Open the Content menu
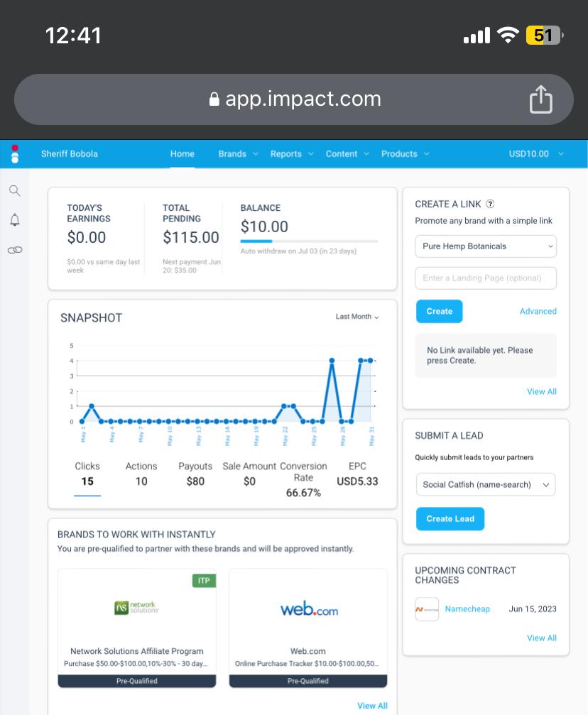 (x=347, y=154)
